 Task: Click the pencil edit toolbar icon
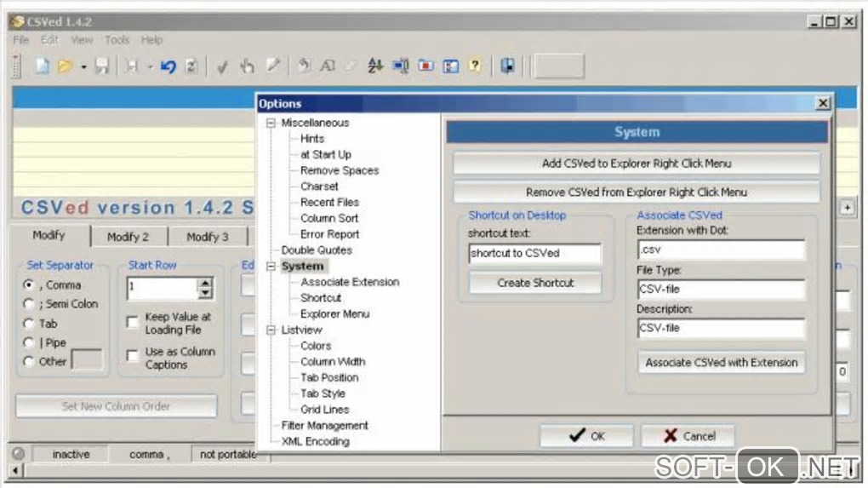273,66
